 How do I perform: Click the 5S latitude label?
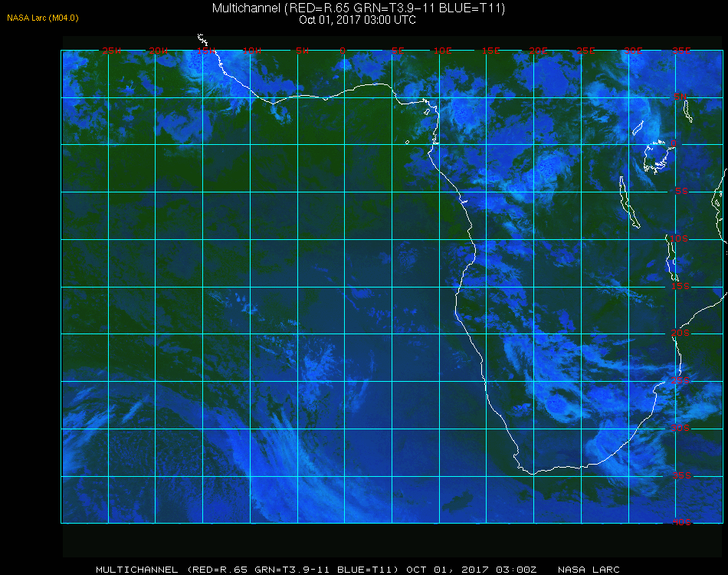[681, 191]
